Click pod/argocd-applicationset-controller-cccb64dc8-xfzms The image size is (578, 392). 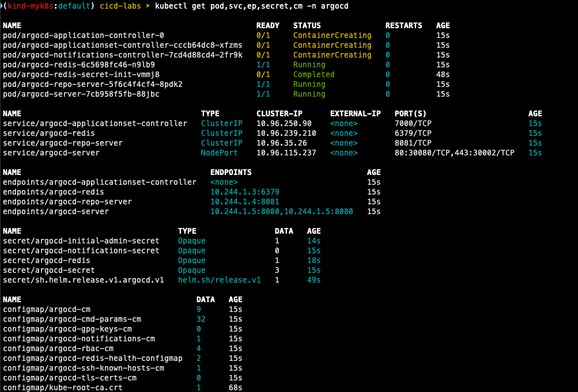pos(122,45)
